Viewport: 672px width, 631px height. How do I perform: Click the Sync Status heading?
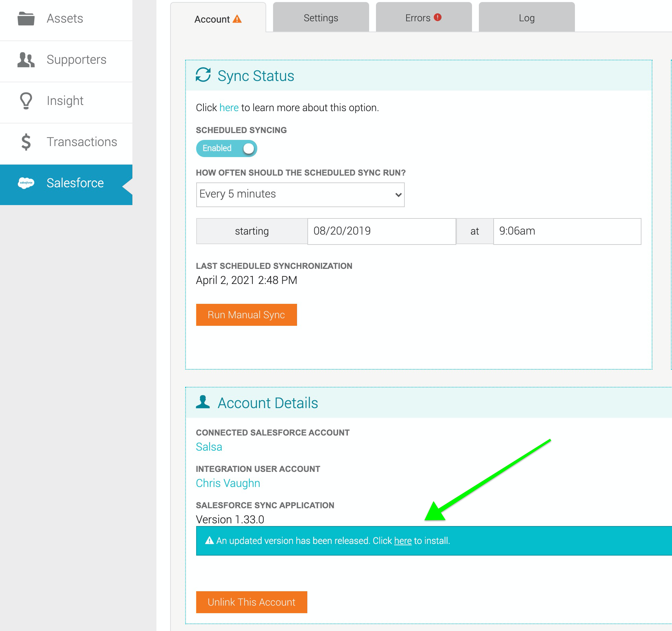256,76
